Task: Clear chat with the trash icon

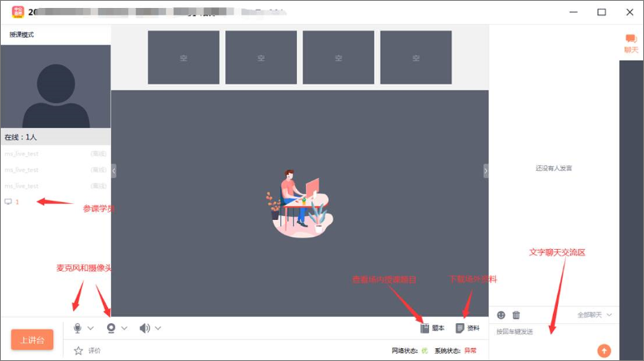Action: point(516,314)
